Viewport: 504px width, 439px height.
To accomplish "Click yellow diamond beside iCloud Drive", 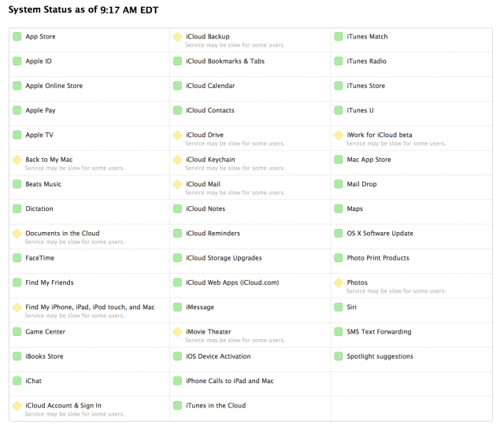I will point(177,135).
